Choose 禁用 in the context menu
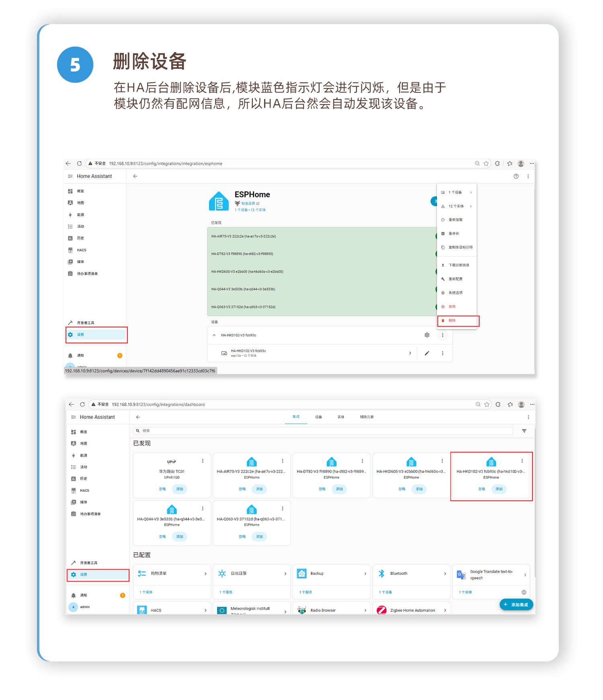The height and width of the screenshot is (700, 603). pos(457,307)
